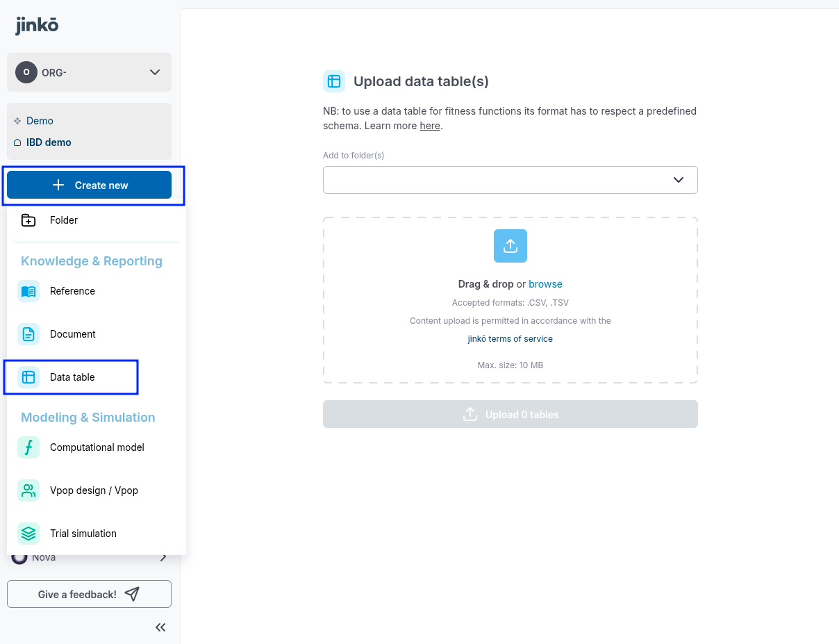Open the Demo project entry

point(40,120)
